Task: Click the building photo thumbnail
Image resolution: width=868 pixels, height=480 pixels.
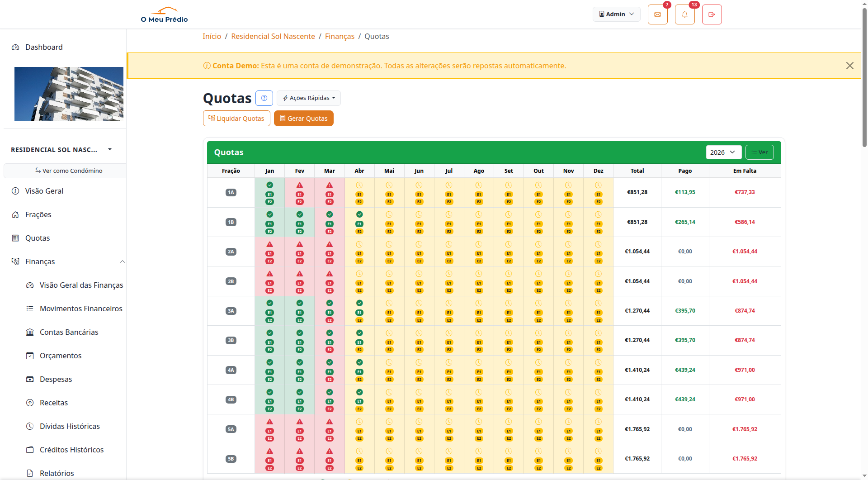Action: tap(69, 94)
